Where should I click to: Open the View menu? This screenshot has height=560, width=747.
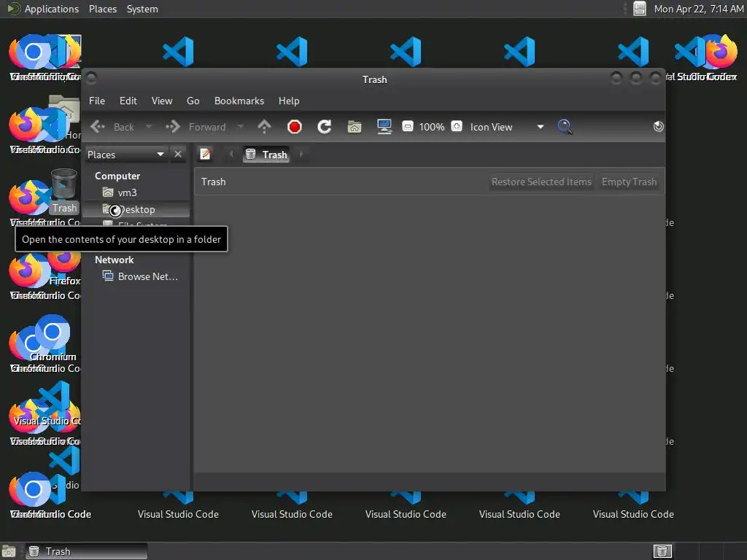(x=162, y=101)
